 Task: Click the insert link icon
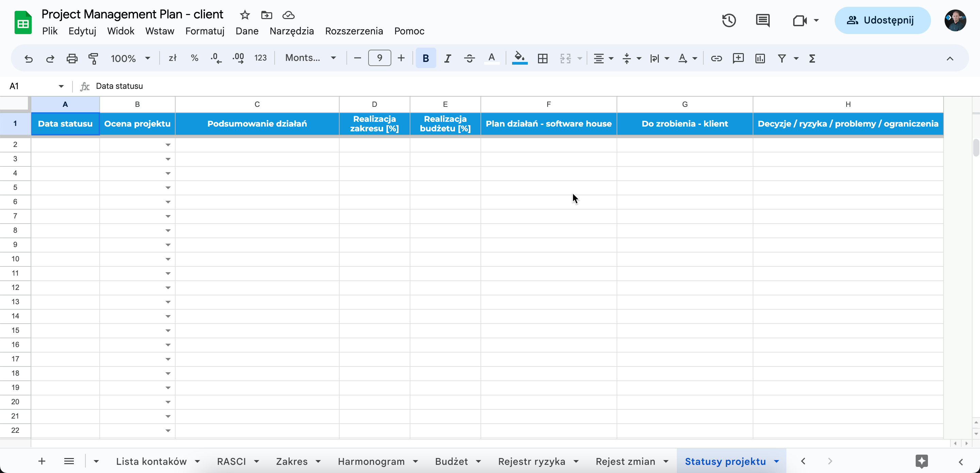(716, 58)
